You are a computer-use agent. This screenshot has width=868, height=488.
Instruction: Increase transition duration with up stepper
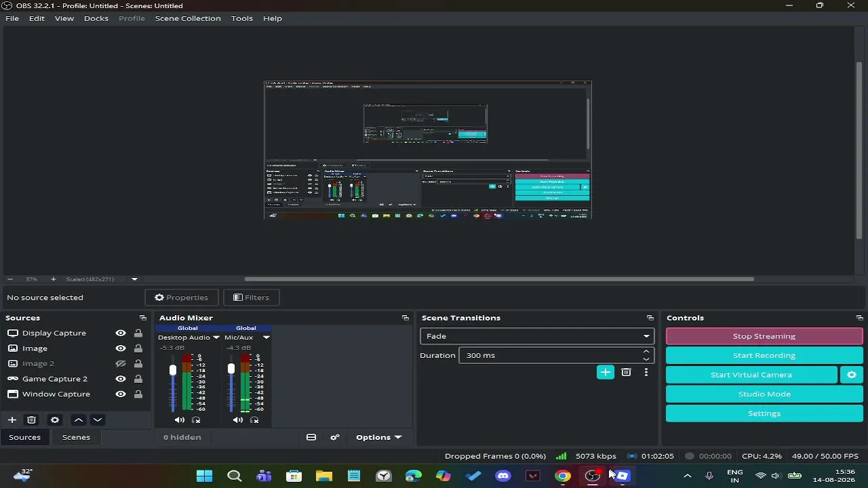pyautogui.click(x=646, y=352)
